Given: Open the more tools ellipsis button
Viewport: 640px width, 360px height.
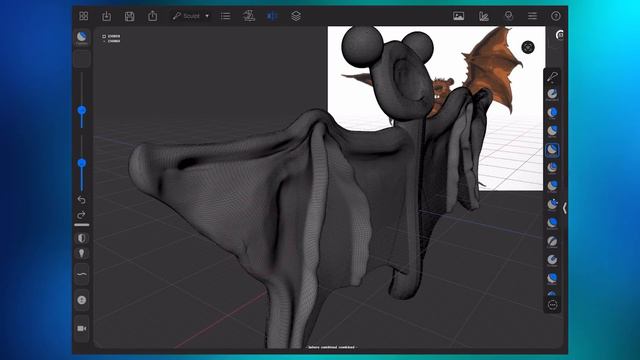Looking at the screenshot, I should coord(552,305).
